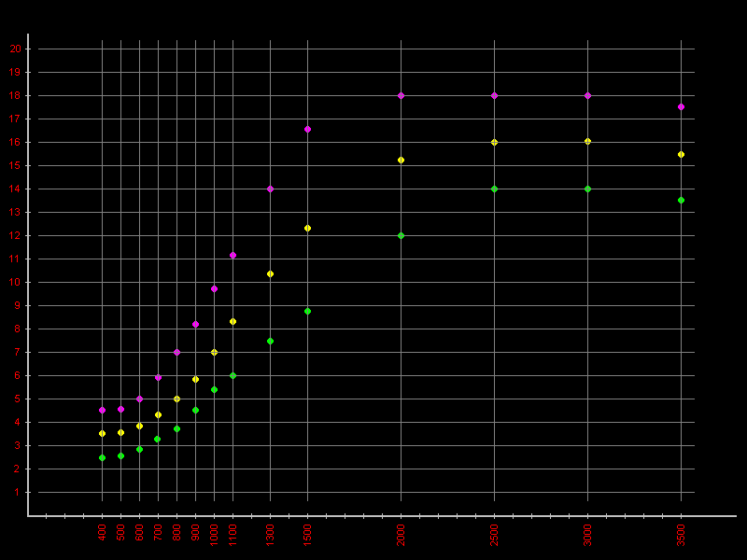Click the magenta point at x=1500

(307, 129)
